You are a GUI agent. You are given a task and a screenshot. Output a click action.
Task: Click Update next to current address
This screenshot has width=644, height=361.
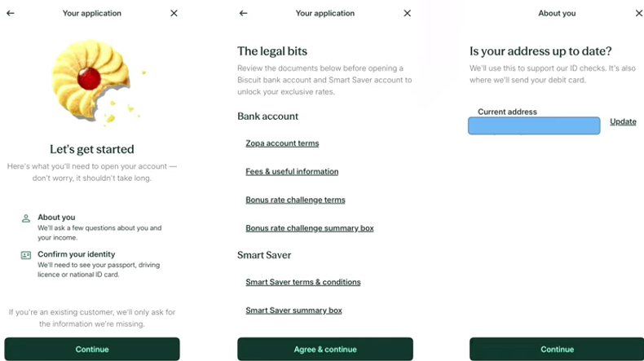[623, 122]
